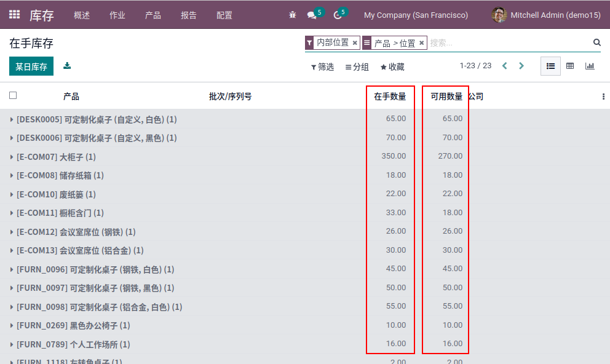
Task: Open the 分组 group-by dropdown
Action: point(357,66)
